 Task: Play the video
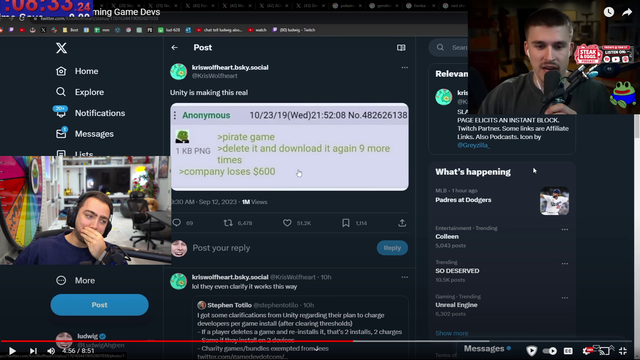pyautogui.click(x=12, y=351)
